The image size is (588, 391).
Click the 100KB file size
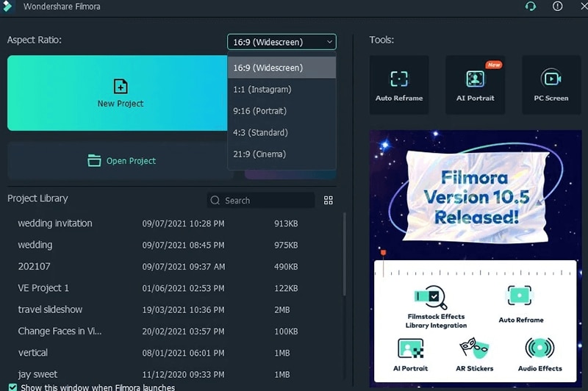[x=286, y=331]
